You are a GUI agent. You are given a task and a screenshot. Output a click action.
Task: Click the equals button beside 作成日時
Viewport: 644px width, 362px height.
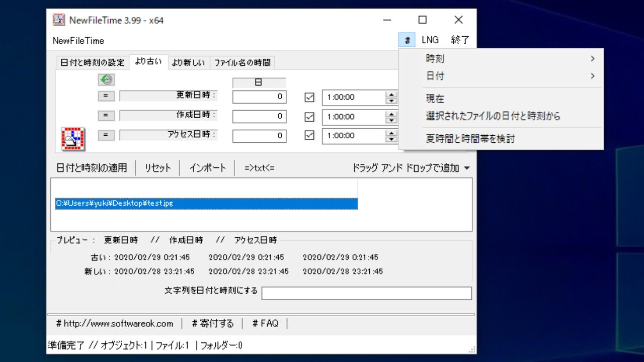106,116
